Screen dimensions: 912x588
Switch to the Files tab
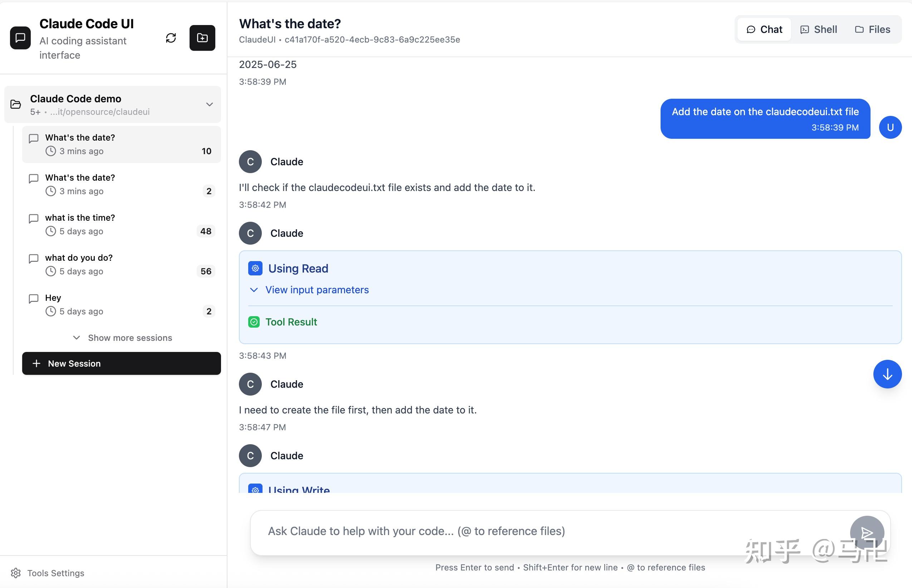(872, 29)
